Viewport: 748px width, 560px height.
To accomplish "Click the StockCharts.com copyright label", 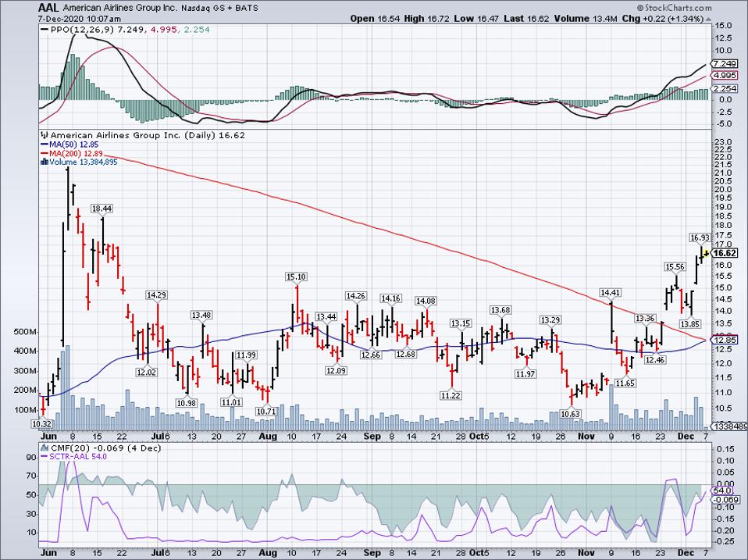I will [x=674, y=8].
